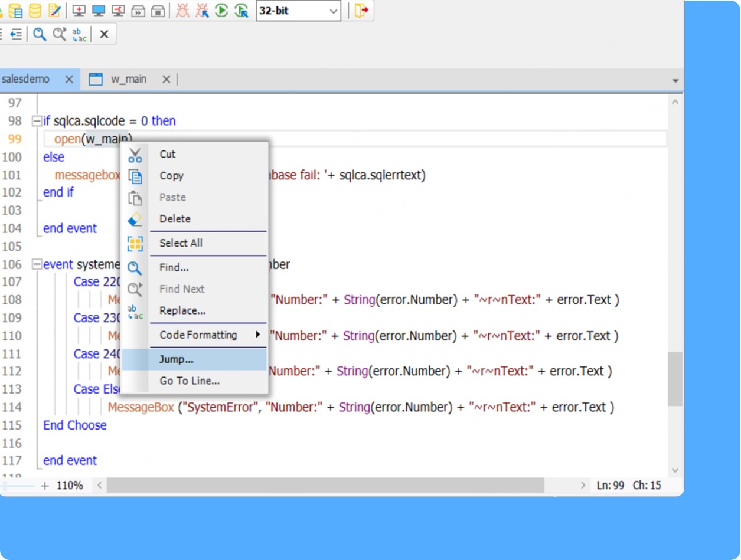This screenshot has width=741, height=560.
Task: Choose Select All from the context menu
Action: coord(195,243)
